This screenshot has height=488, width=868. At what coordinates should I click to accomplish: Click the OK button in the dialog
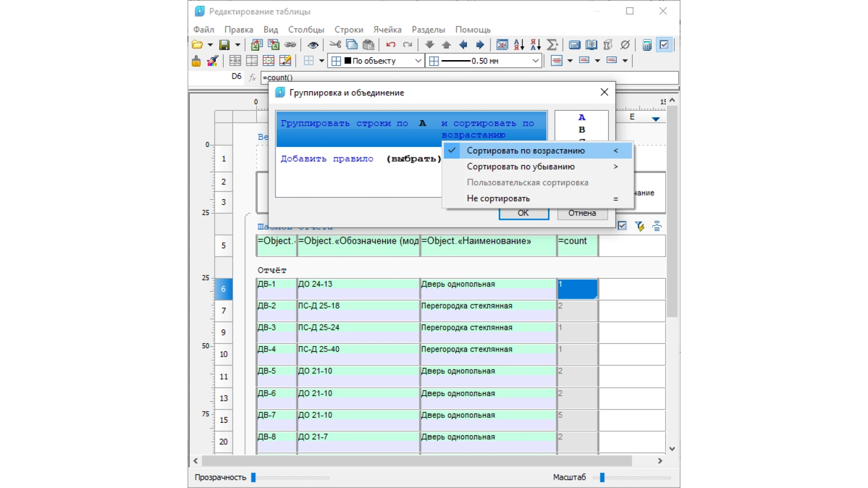click(524, 213)
